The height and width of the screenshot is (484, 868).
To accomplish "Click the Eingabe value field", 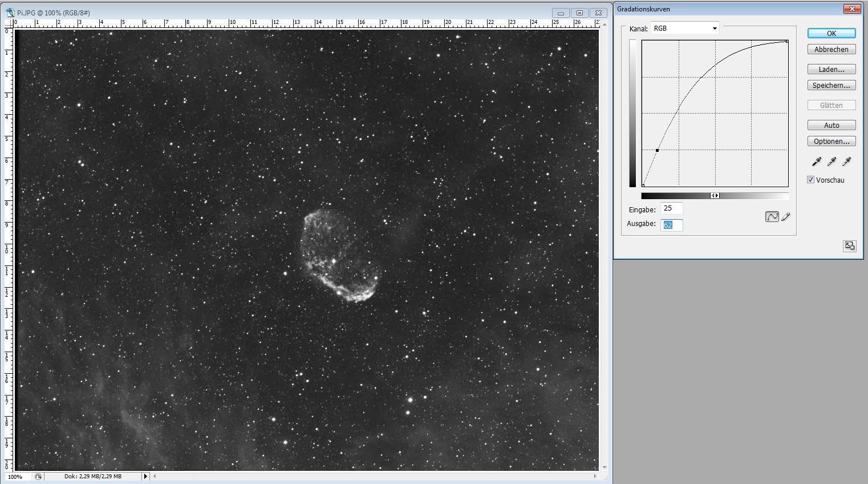I will [x=671, y=209].
